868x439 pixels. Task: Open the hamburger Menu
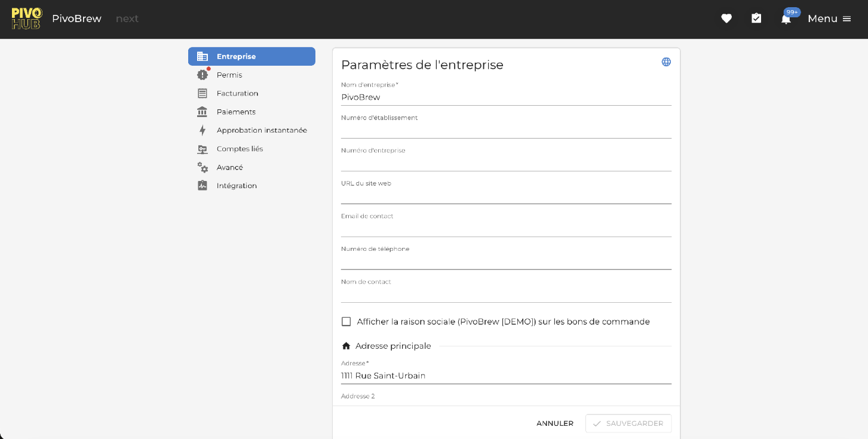tap(829, 19)
